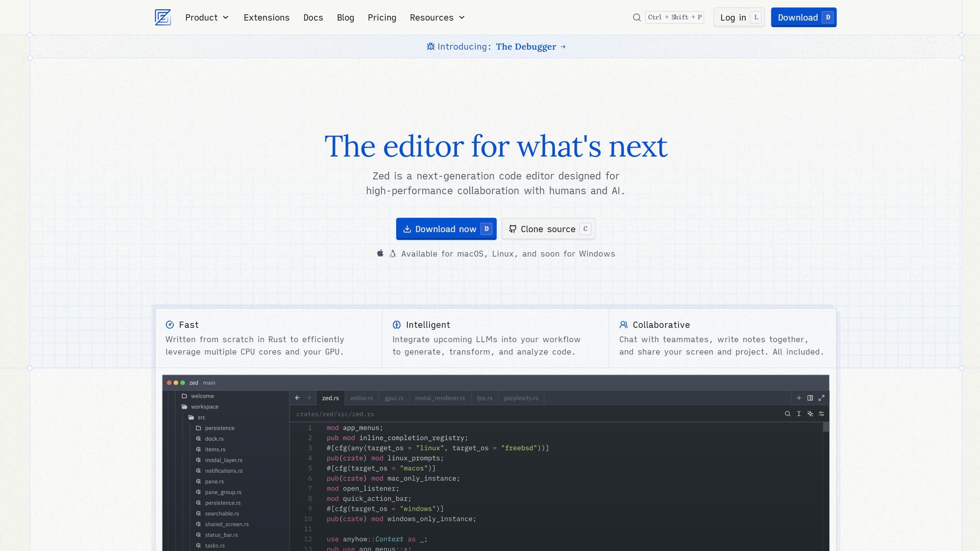Click the AI sparkle icon in editor toolbar
Image resolution: width=980 pixels, height=551 pixels.
[810, 414]
